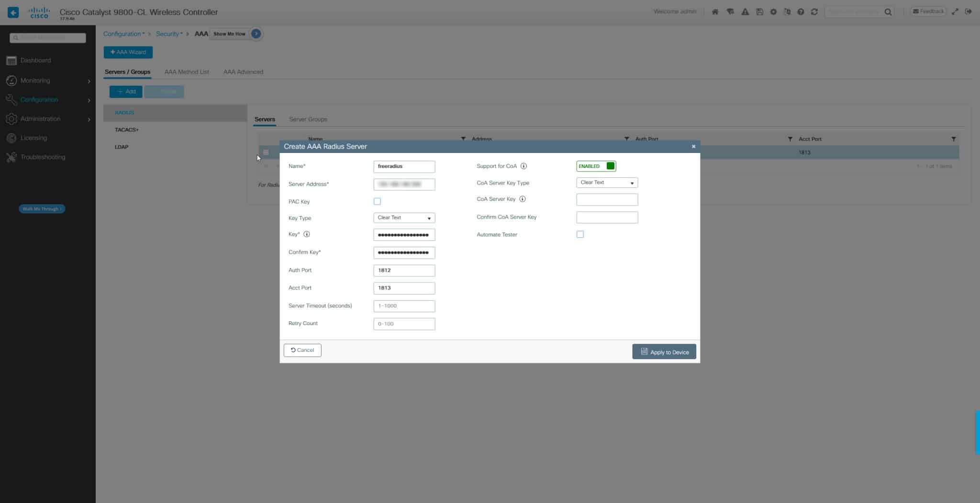Screen dimensions: 980x503
Task: Click the Walk Me Through button
Action: click(42, 209)
